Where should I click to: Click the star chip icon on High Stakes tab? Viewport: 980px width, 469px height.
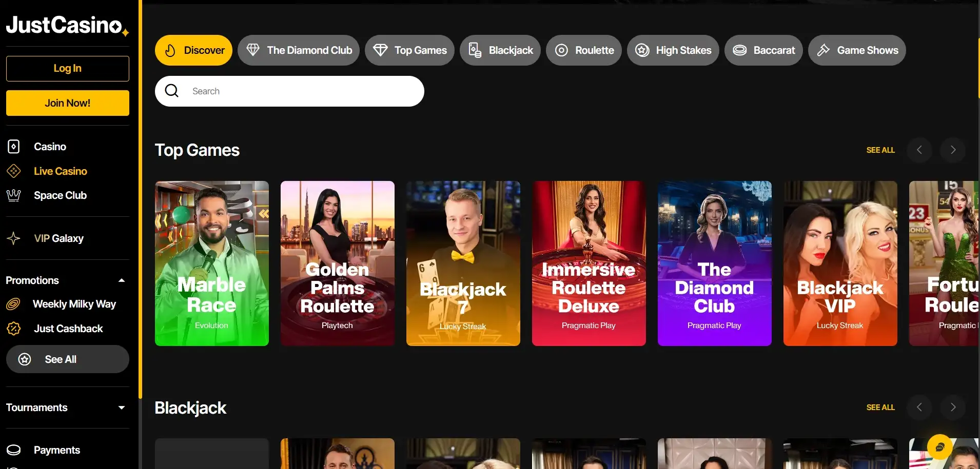(642, 50)
